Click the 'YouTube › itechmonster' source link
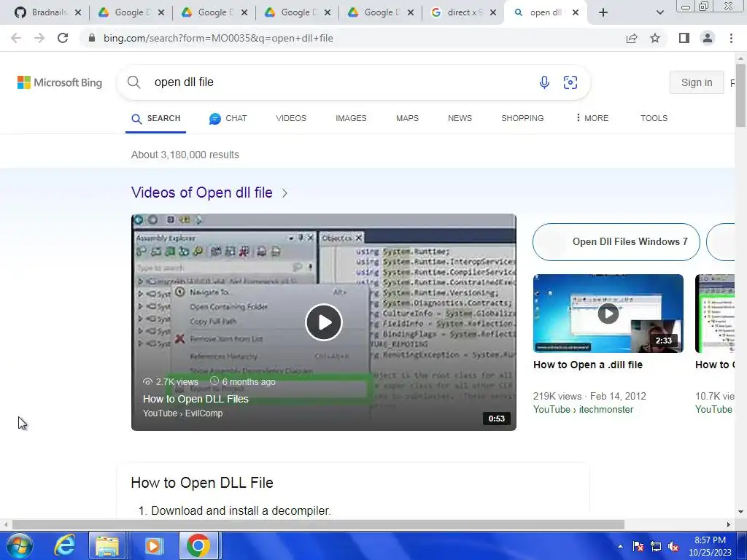The image size is (747, 560). [x=583, y=410]
